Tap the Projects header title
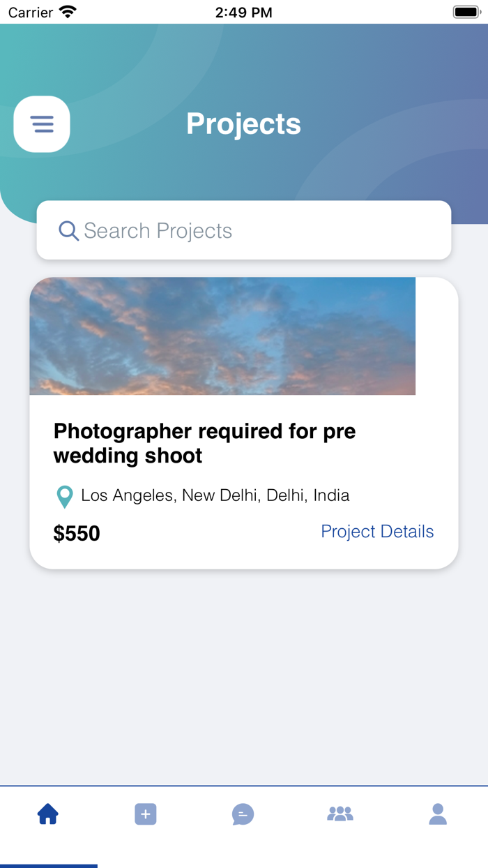This screenshot has width=488, height=868. point(243,124)
